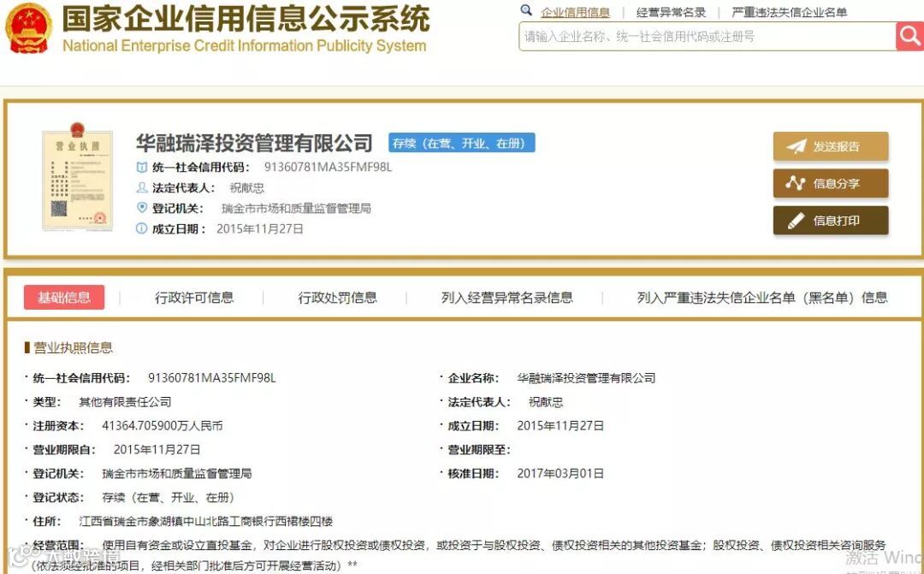Open the 列入严重违法失信企业名单（黑名单）信息 tab

tap(762, 298)
